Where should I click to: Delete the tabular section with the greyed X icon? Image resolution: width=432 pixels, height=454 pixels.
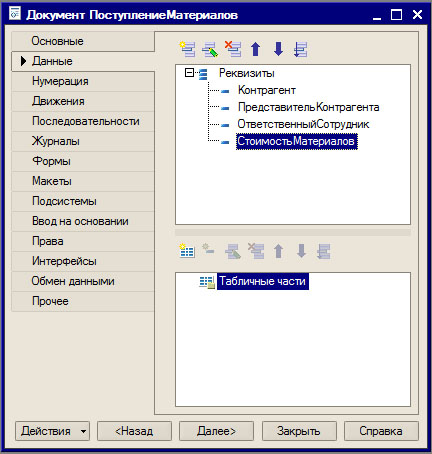pos(256,251)
